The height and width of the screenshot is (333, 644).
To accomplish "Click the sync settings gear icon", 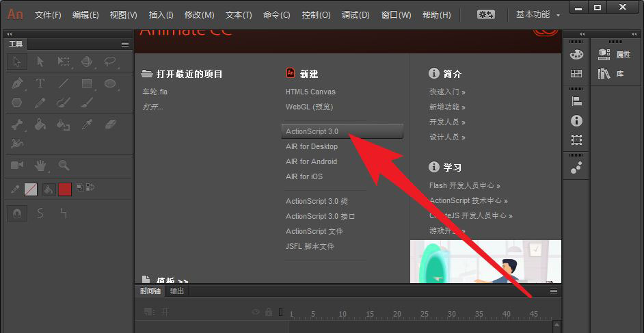I will point(485,15).
